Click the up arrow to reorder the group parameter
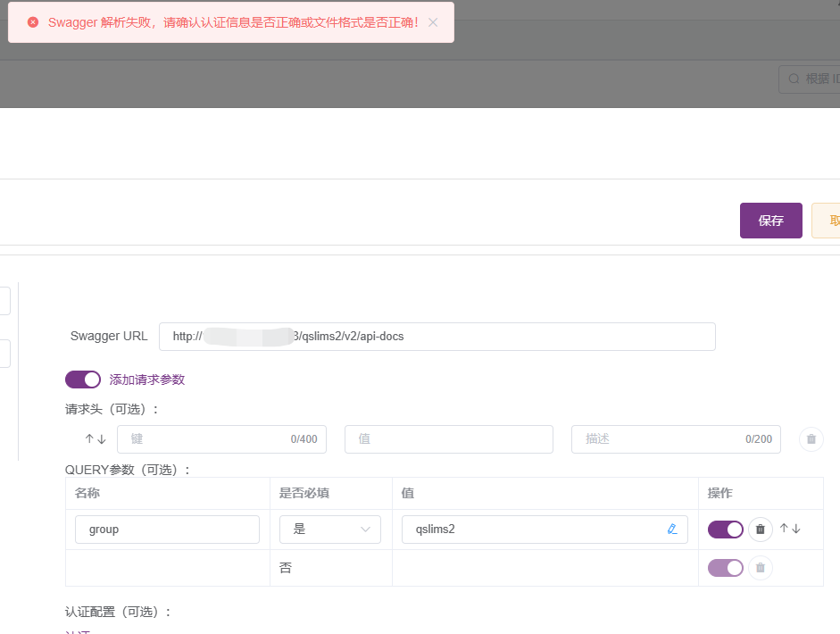Viewport: 840px width, 634px height. [x=783, y=529]
